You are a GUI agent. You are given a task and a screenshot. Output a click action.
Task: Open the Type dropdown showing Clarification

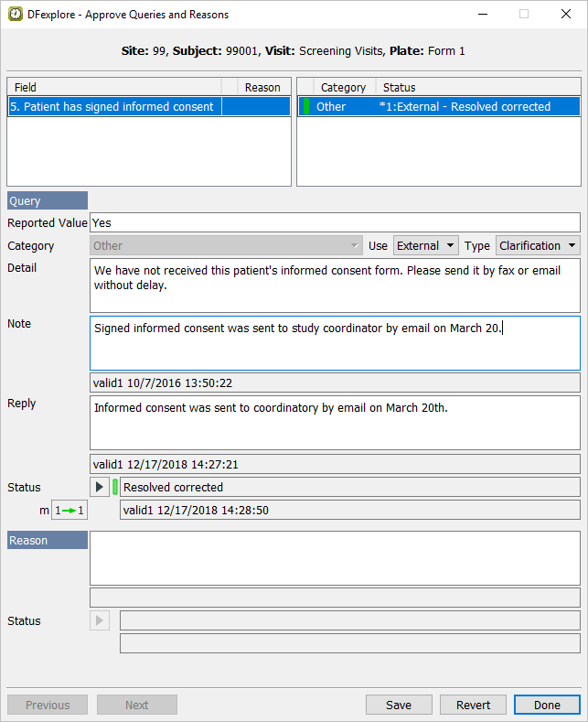pyautogui.click(x=537, y=245)
